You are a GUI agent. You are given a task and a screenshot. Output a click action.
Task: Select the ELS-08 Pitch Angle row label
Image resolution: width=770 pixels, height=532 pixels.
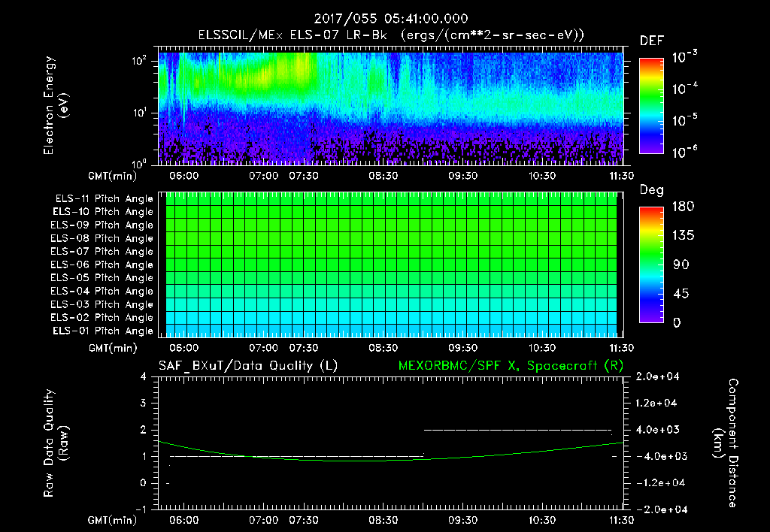point(102,238)
